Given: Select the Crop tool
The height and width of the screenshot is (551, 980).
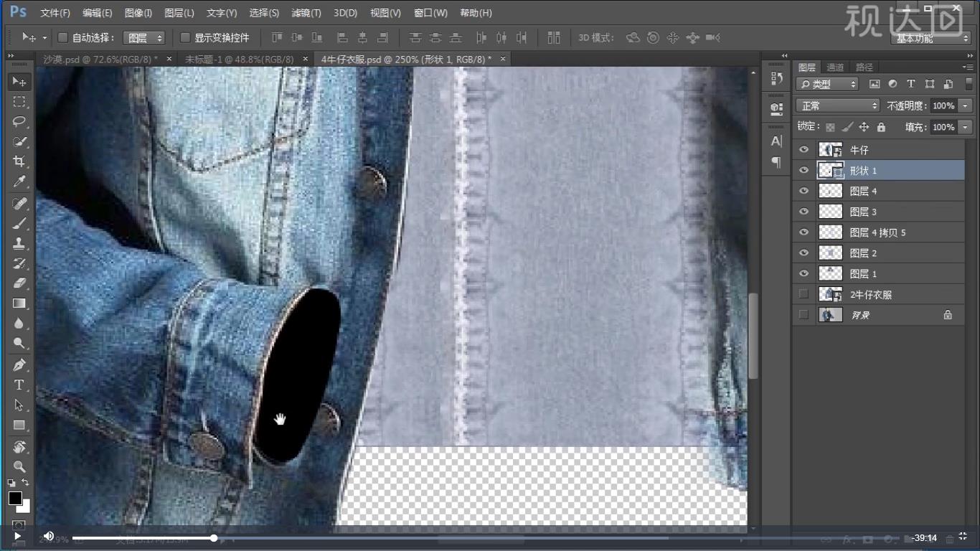Looking at the screenshot, I should click(x=19, y=161).
